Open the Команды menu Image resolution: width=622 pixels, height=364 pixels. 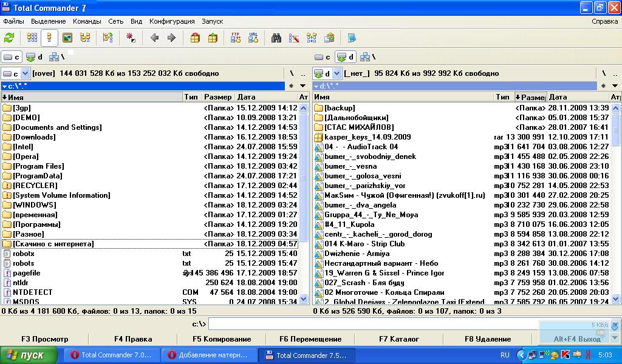tap(87, 21)
